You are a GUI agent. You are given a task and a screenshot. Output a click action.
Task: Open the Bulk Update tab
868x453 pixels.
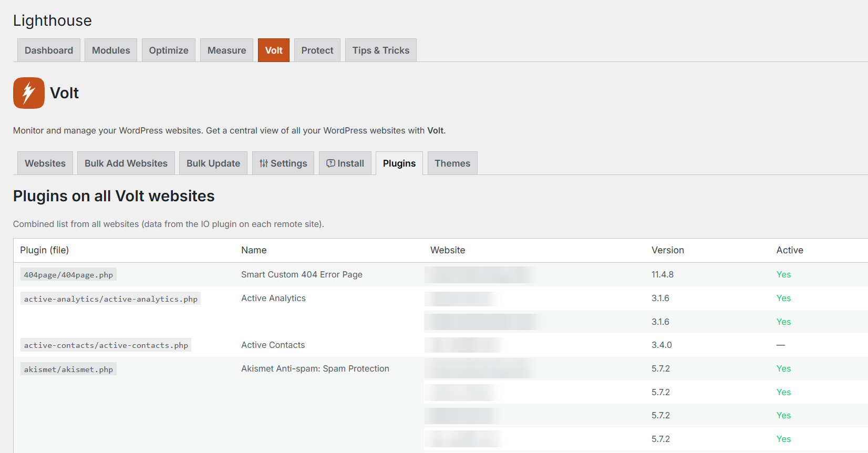coord(213,163)
